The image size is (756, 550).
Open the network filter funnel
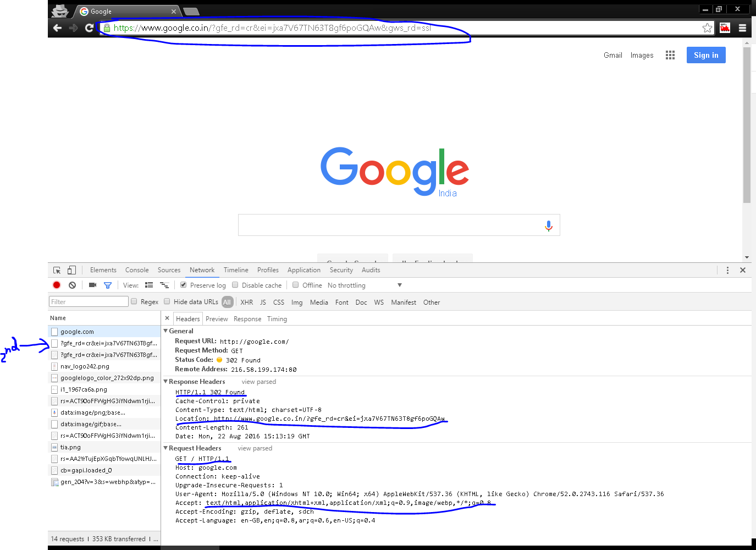pos(108,285)
